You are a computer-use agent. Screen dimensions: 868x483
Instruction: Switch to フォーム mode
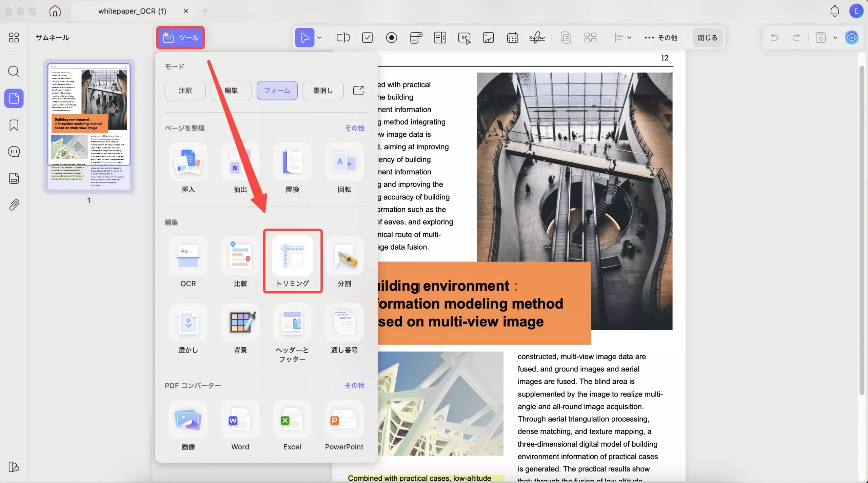pos(277,91)
